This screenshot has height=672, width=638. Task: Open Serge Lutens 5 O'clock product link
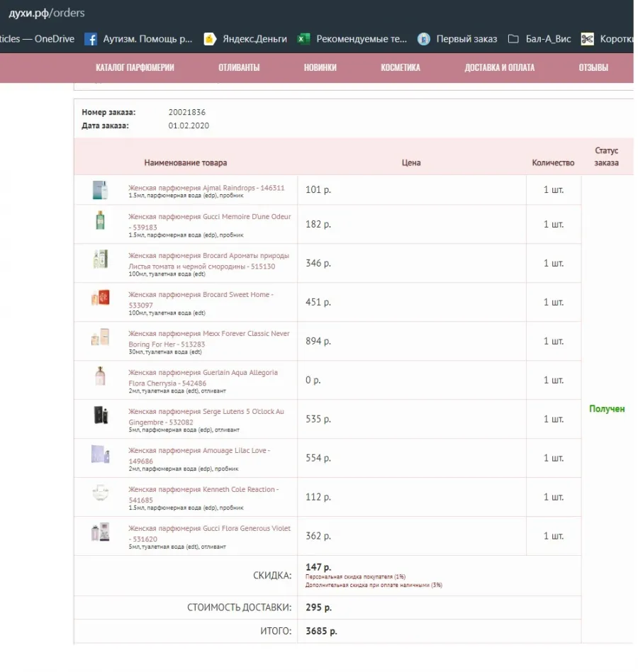tap(206, 417)
